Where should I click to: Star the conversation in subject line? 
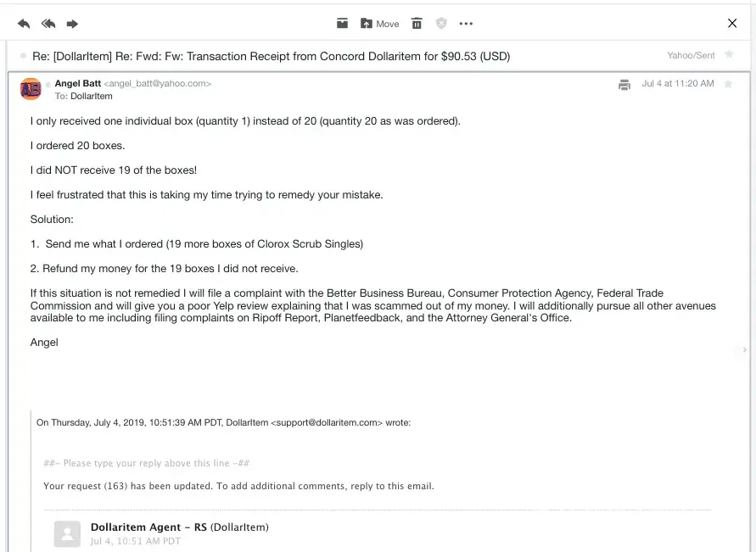click(x=728, y=55)
